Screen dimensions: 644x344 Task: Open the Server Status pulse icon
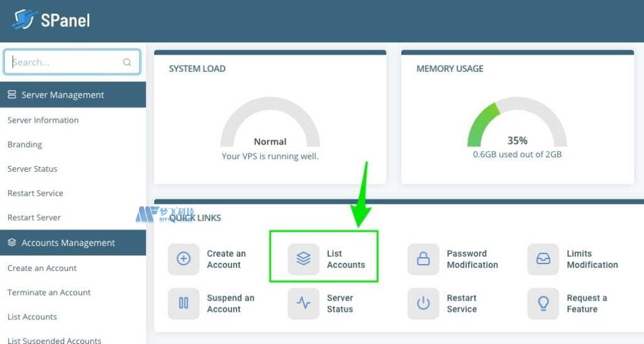click(x=303, y=303)
